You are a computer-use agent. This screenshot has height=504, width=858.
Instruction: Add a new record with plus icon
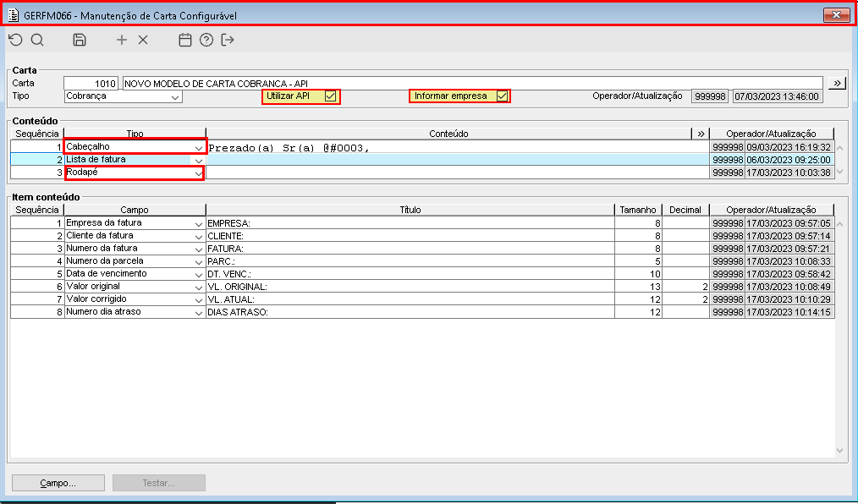(x=122, y=40)
